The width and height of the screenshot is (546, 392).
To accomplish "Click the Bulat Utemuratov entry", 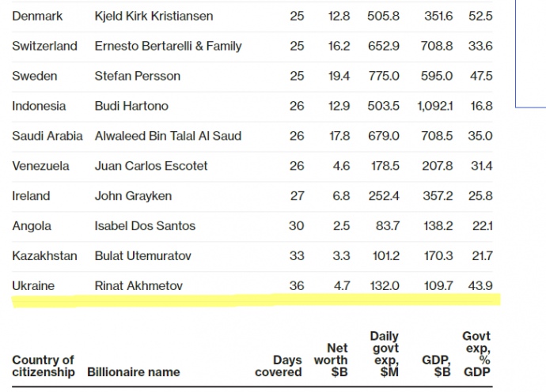I will (142, 256).
